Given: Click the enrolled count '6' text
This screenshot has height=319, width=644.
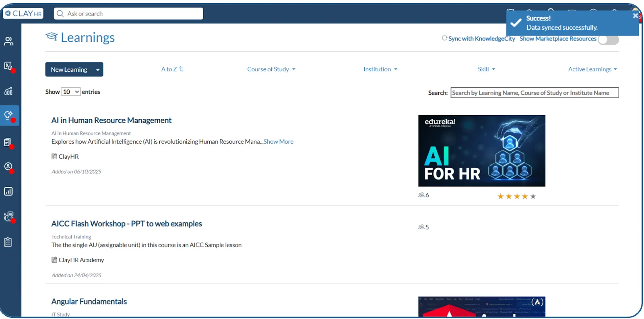Looking at the screenshot, I should click(x=427, y=195).
